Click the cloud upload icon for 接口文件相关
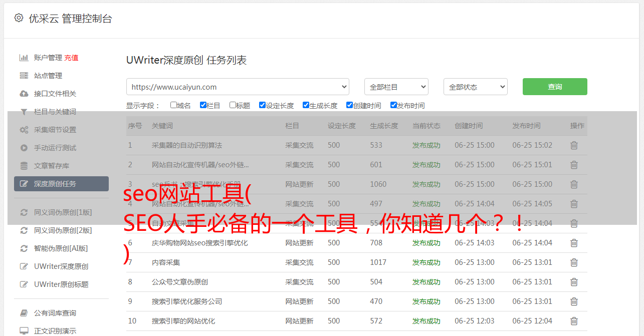 pyautogui.click(x=24, y=94)
